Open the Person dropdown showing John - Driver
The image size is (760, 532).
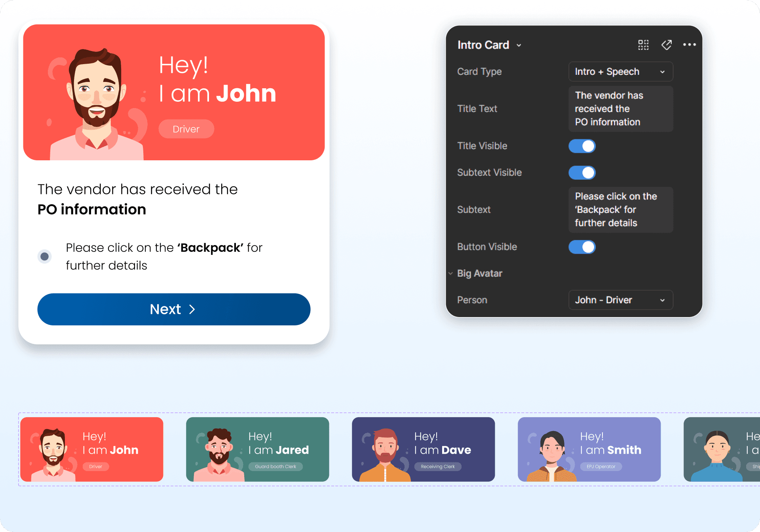click(x=621, y=300)
